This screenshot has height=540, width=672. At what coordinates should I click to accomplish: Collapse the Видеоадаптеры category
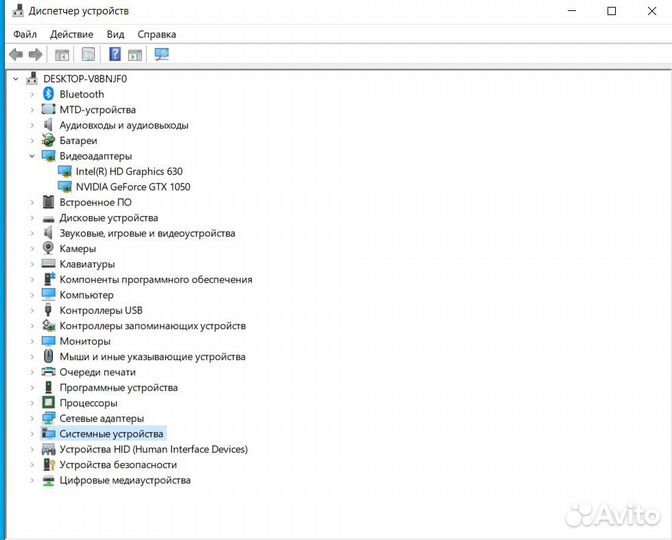[x=32, y=157]
